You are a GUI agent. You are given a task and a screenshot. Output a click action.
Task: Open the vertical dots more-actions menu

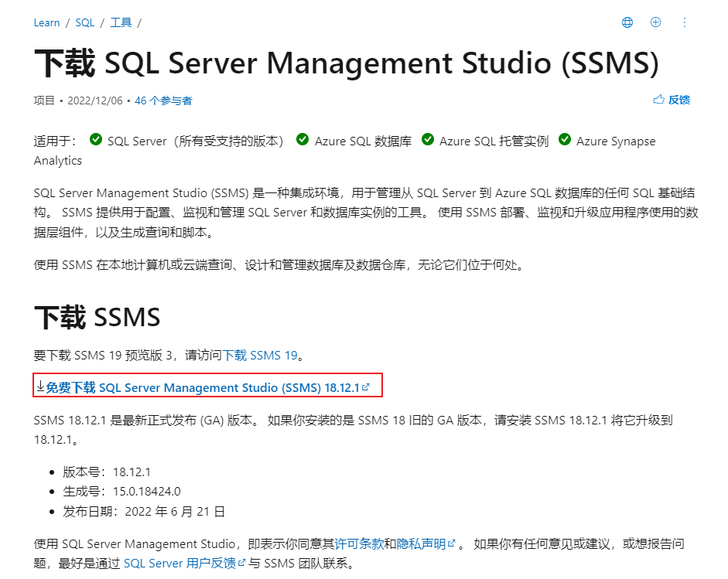tap(685, 22)
